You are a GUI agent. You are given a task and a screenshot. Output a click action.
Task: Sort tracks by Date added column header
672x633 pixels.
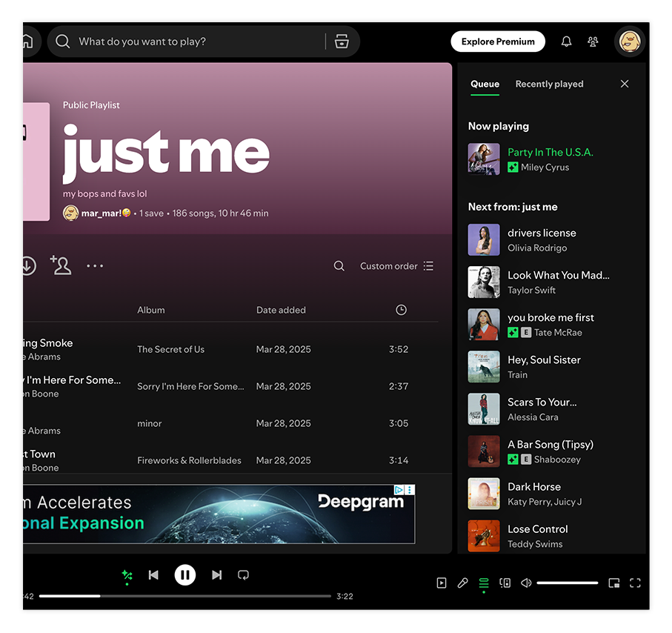point(281,310)
